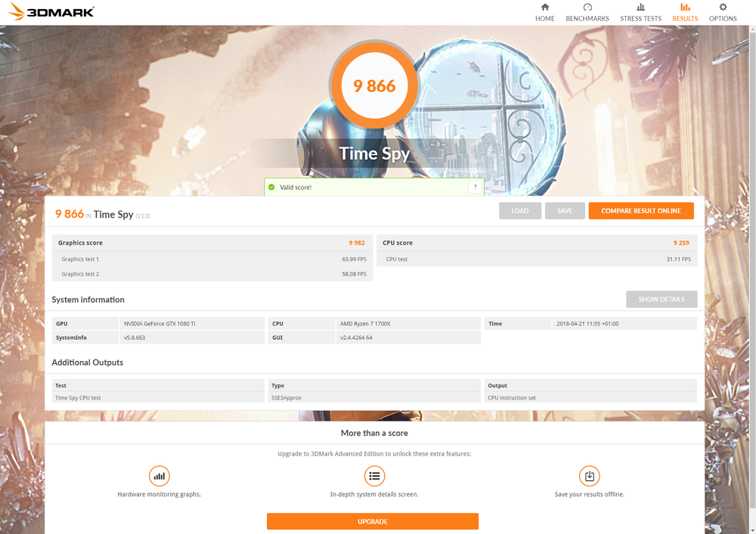Click the orange UPGRADE button

[x=372, y=521]
